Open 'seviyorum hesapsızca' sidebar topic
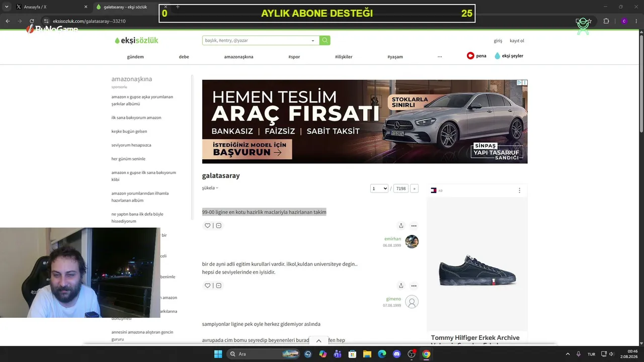This screenshot has height=362, width=644. [131, 145]
